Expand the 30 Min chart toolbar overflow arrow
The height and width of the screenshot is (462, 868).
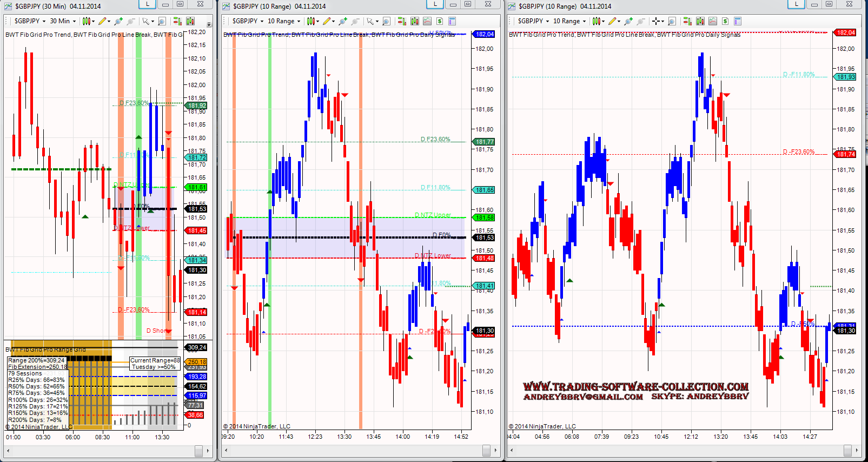209,24
